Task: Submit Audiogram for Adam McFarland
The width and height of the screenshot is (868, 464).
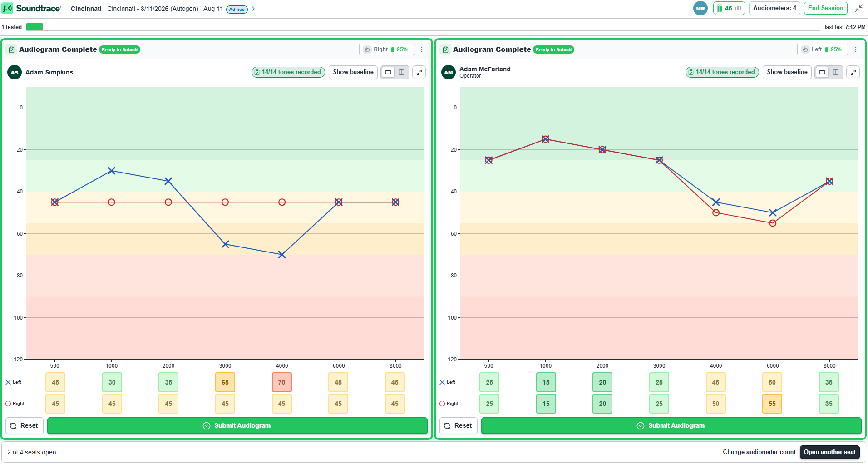Action: coord(671,426)
